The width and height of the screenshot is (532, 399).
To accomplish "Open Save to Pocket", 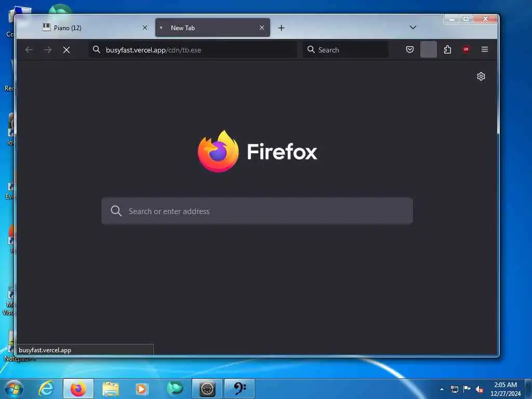I will (410, 49).
